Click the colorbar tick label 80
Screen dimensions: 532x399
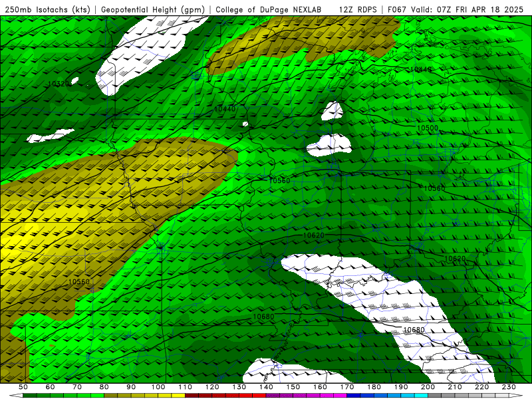pyautogui.click(x=104, y=387)
